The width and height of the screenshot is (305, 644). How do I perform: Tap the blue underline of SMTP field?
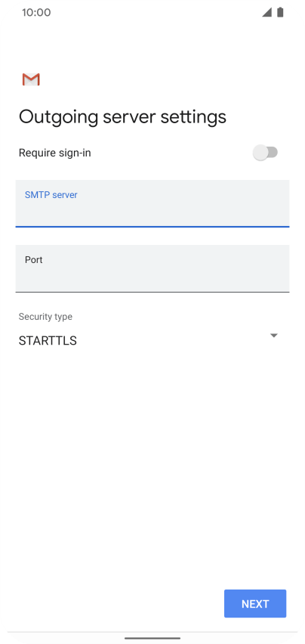(x=152, y=226)
